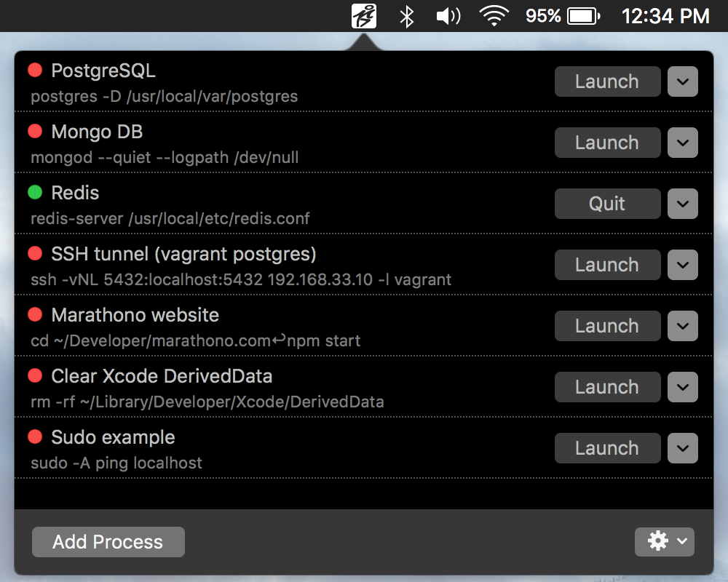Click the 'postgres -D /usr/local/var/postgres' command

165,97
